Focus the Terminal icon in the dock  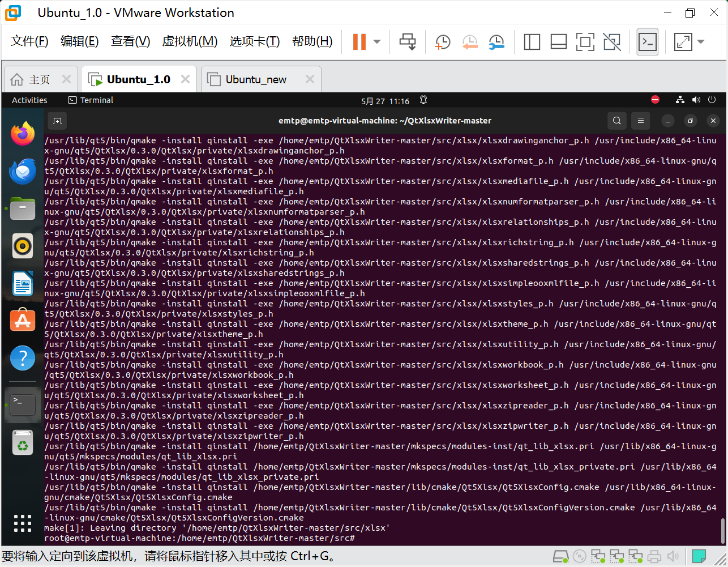click(23, 405)
